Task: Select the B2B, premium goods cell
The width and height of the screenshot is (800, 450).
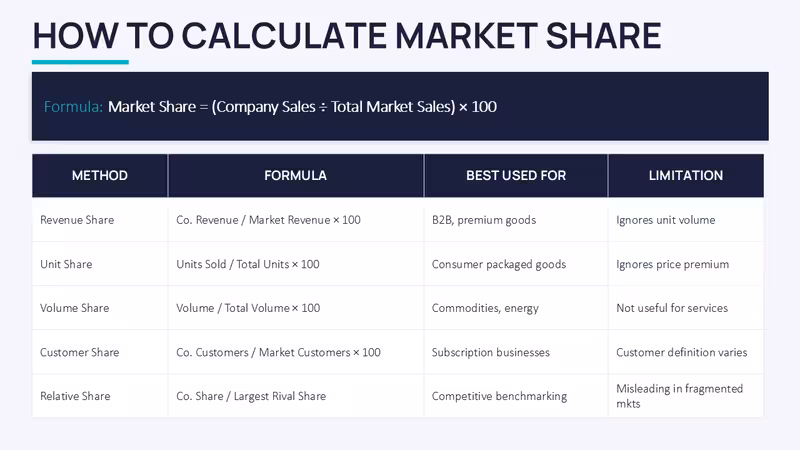Action: tap(484, 220)
